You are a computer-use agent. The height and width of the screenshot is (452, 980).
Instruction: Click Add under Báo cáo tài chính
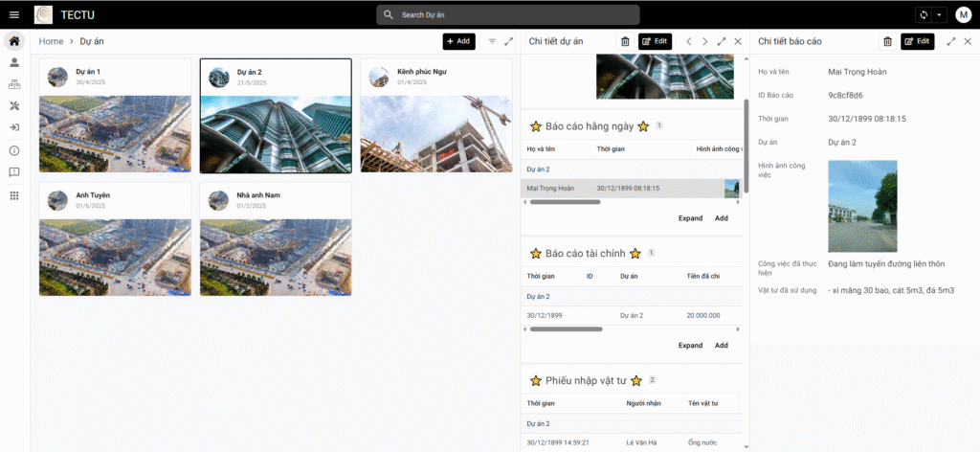click(722, 345)
